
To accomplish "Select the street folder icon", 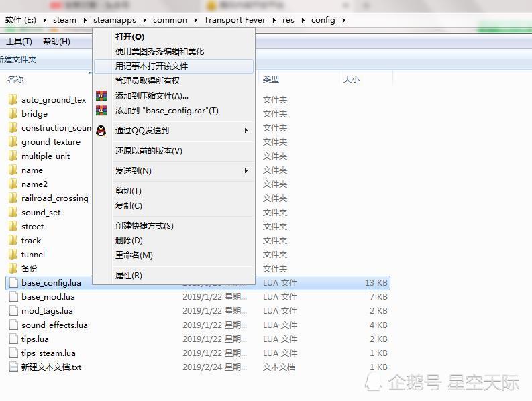I will point(13,226).
